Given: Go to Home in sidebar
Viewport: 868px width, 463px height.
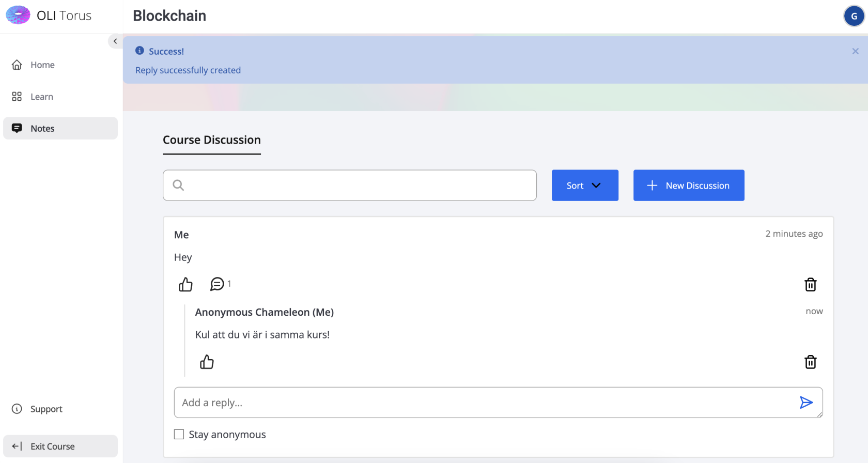Looking at the screenshot, I should point(42,65).
